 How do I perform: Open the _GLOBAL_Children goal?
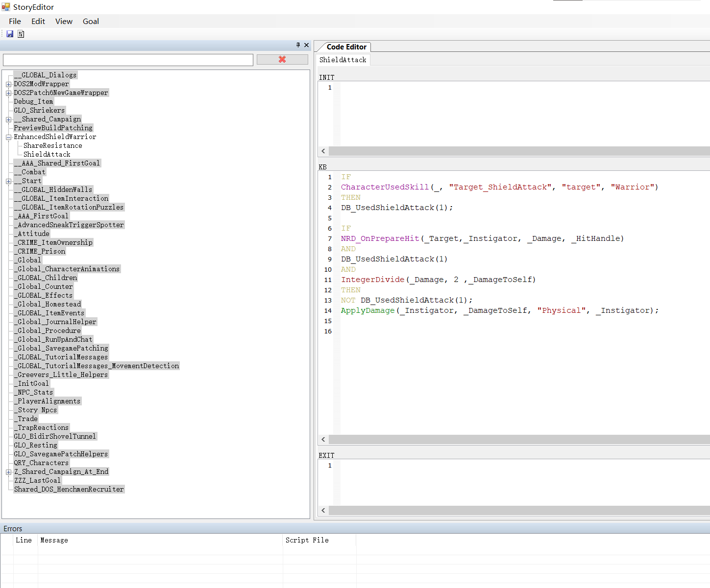point(46,278)
